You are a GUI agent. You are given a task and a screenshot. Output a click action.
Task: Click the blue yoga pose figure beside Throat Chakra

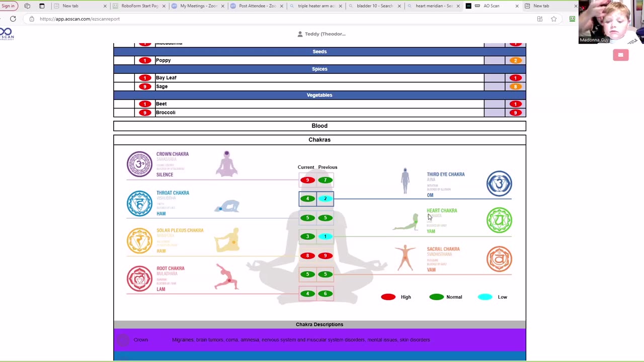[x=227, y=206]
